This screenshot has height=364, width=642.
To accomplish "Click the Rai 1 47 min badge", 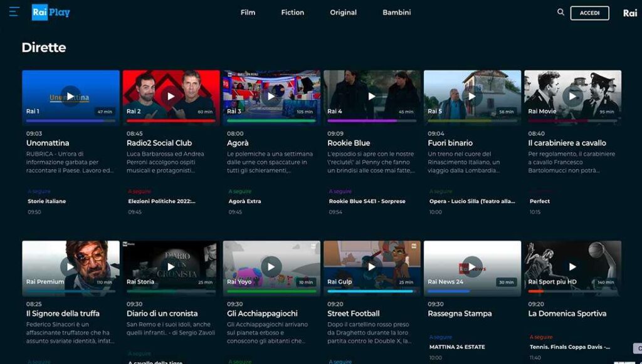I will (105, 112).
